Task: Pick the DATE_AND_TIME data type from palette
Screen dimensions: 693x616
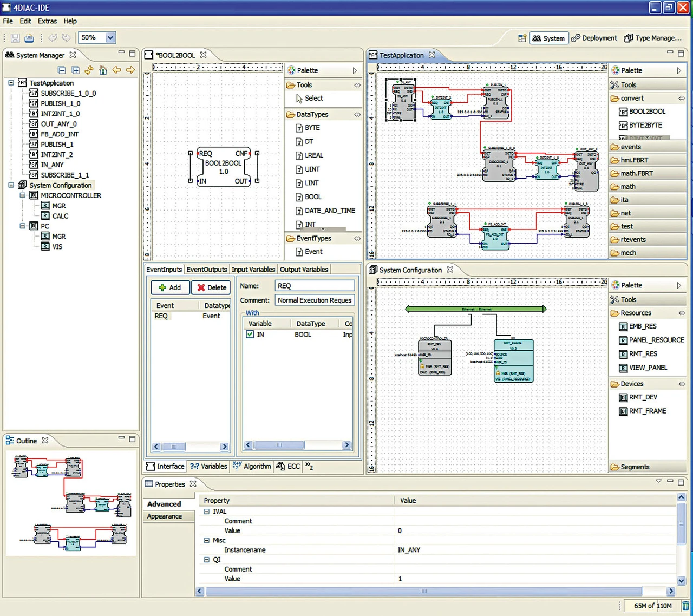Action: click(325, 211)
